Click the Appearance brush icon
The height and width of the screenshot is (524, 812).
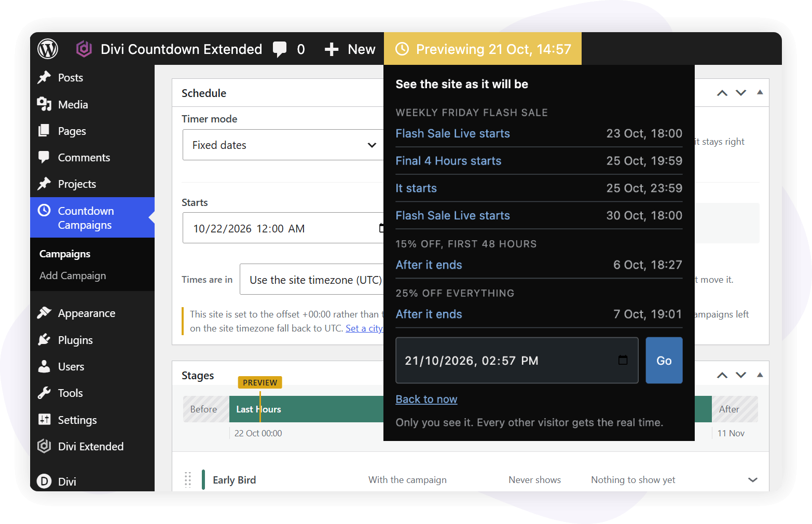(x=44, y=313)
